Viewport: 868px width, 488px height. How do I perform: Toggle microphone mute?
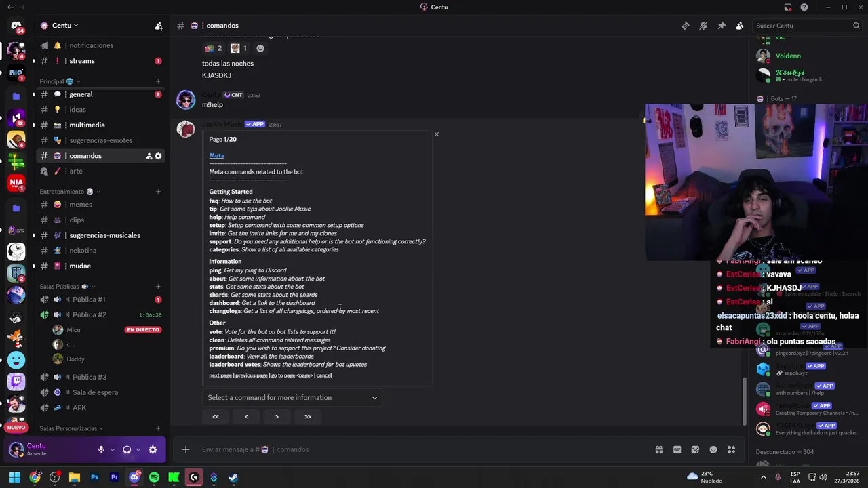click(101, 449)
